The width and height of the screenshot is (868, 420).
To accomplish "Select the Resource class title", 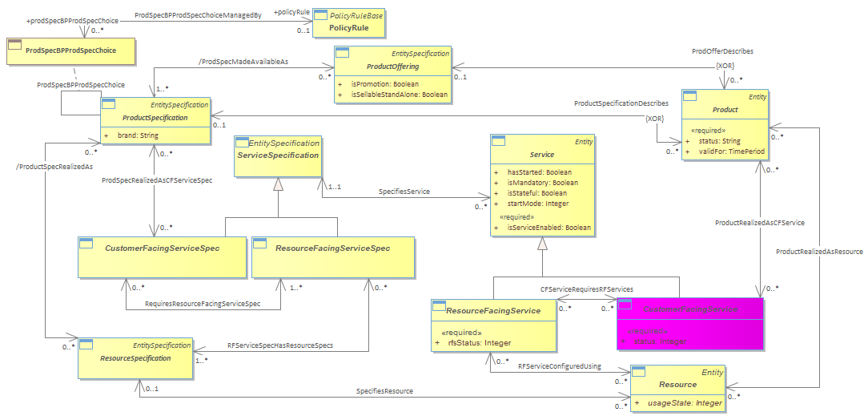I will click(x=677, y=385).
